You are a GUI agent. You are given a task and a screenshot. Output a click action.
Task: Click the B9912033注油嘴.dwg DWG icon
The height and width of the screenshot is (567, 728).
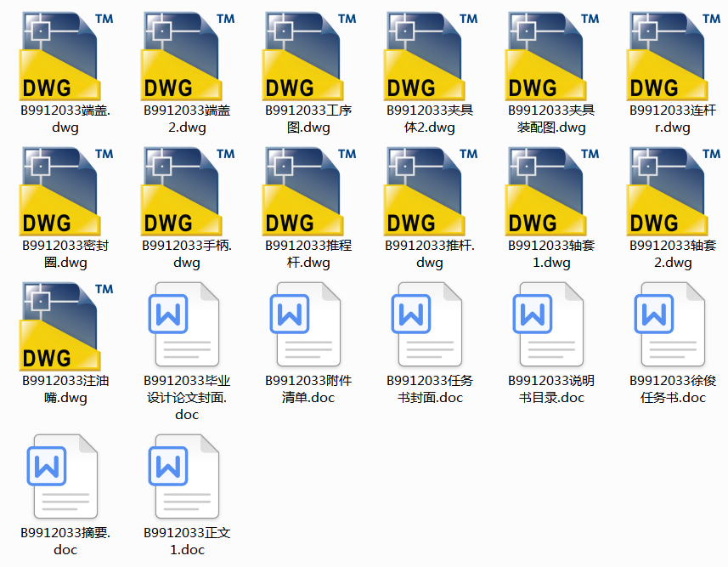[x=65, y=326]
